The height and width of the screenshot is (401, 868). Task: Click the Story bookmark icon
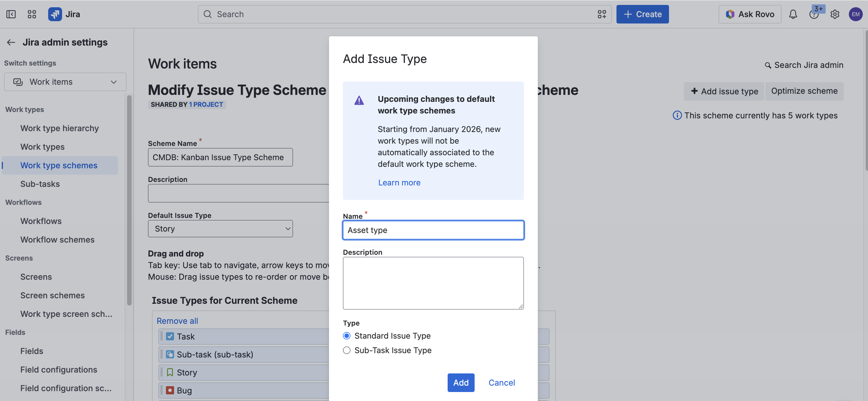pyautogui.click(x=170, y=372)
